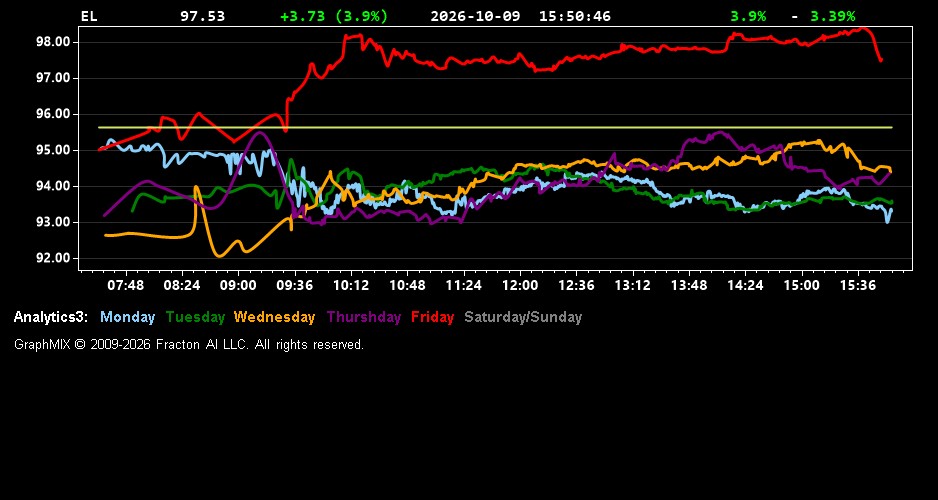Click the 3.39% value in header
The width and height of the screenshot is (938, 500).
(833, 16)
